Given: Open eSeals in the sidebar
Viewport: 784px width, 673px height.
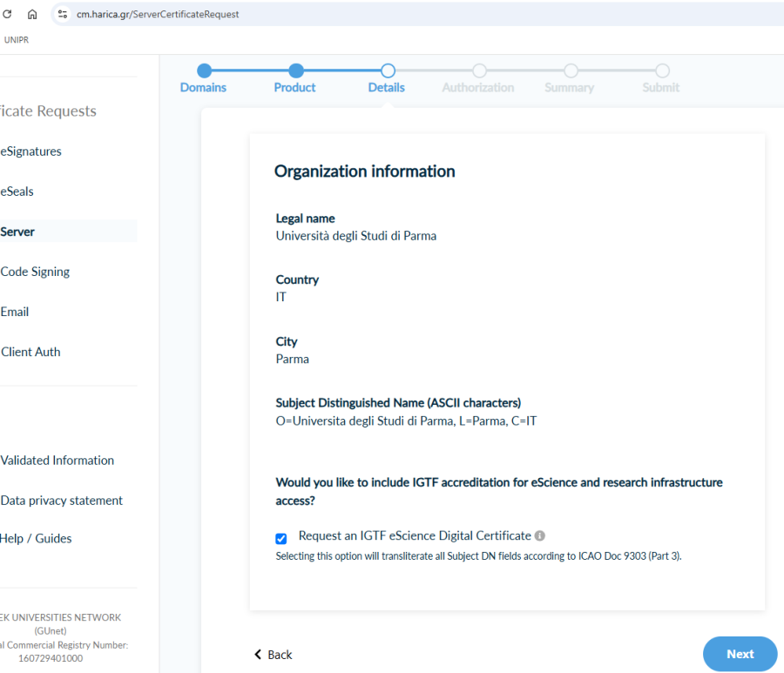Looking at the screenshot, I should coord(17,192).
